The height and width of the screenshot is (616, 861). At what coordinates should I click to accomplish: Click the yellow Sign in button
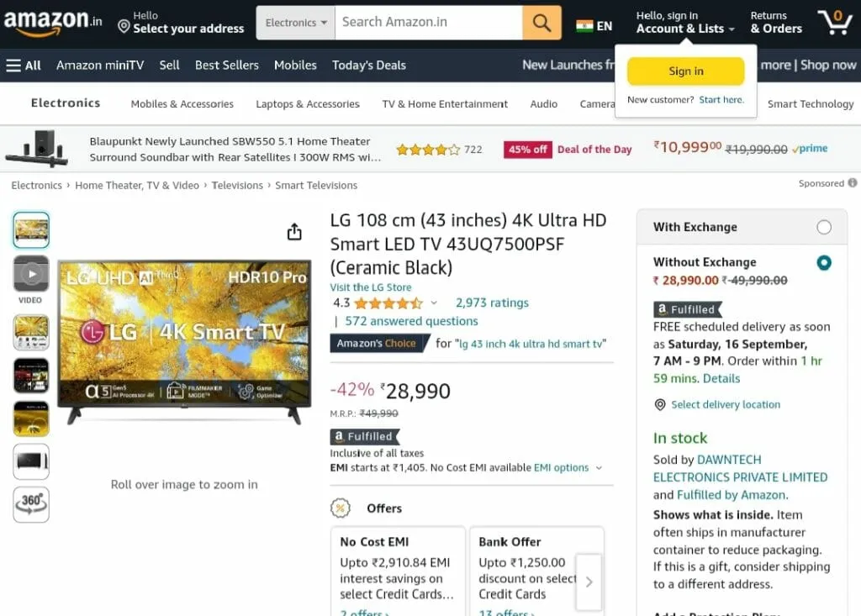point(686,71)
